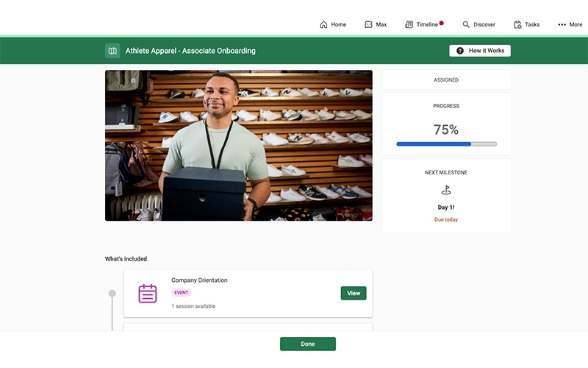This screenshot has height=368, width=588.
Task: Click the Tasks clipboard icon
Action: (x=517, y=24)
